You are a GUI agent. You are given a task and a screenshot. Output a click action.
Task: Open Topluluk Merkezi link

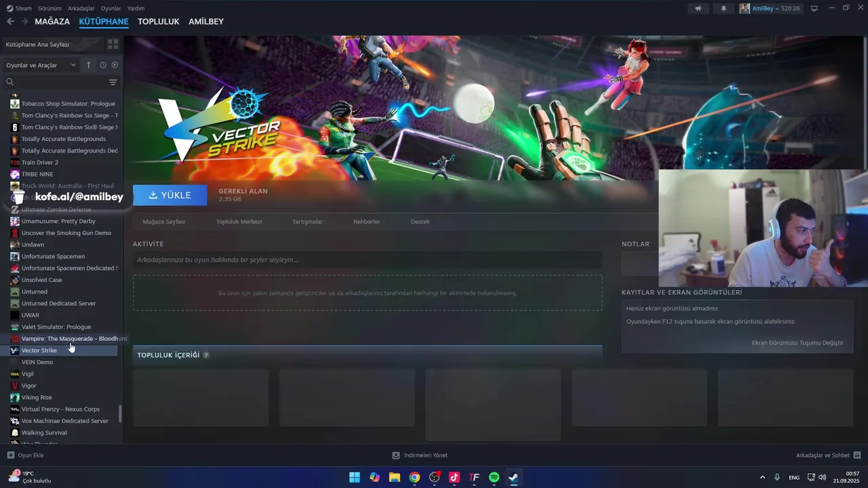239,222
